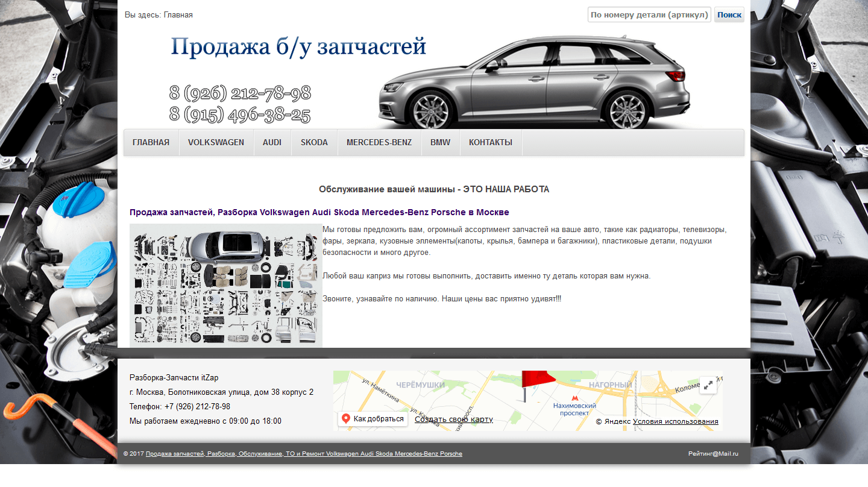Click the working hours text in footer
The image size is (868, 487).
[x=206, y=421]
